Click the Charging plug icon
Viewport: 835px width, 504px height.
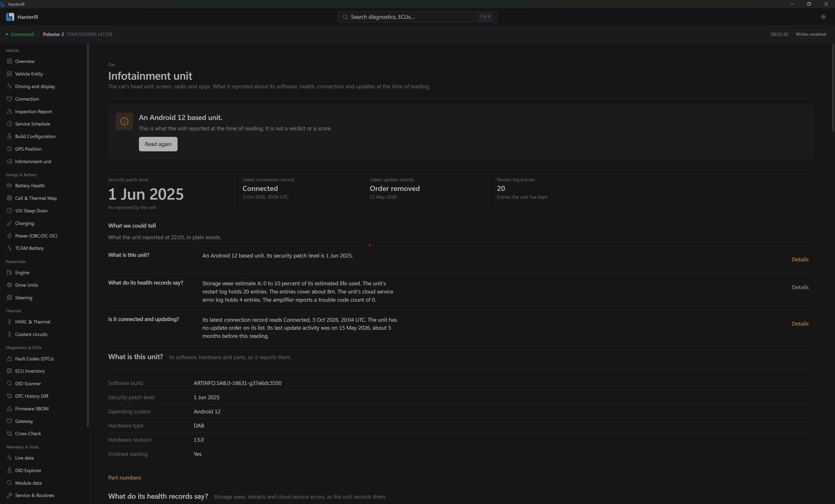[9, 223]
